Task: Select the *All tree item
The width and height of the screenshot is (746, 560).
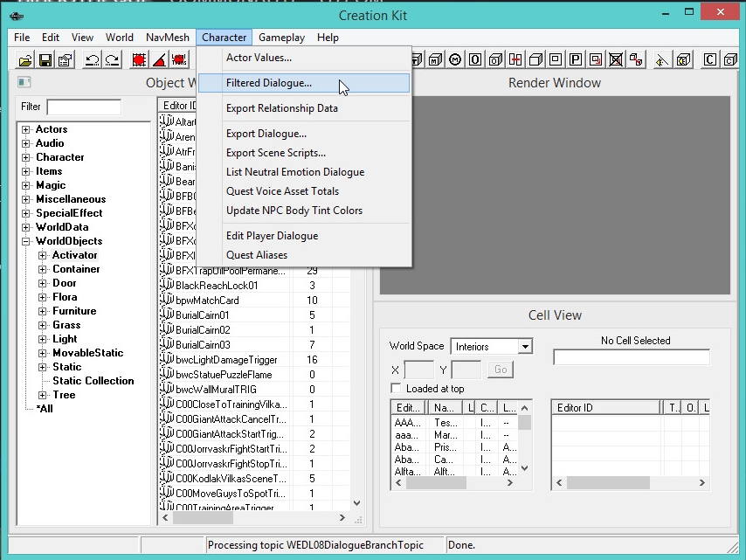Action: [x=45, y=409]
